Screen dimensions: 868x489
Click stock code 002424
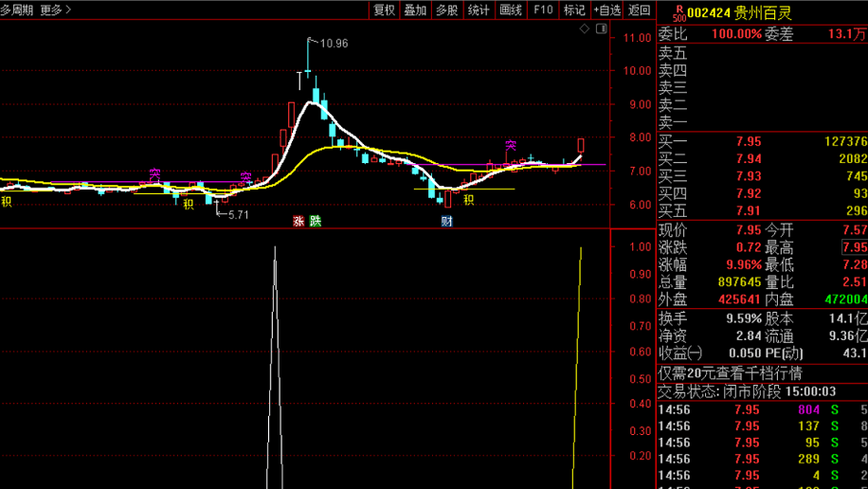pyautogui.click(x=709, y=13)
